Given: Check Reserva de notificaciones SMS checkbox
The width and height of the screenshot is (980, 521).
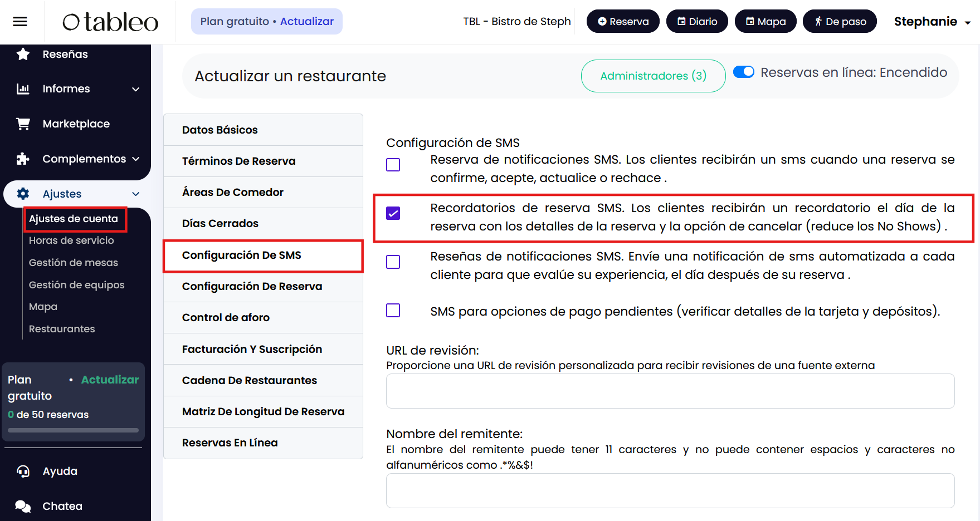Looking at the screenshot, I should [x=393, y=165].
